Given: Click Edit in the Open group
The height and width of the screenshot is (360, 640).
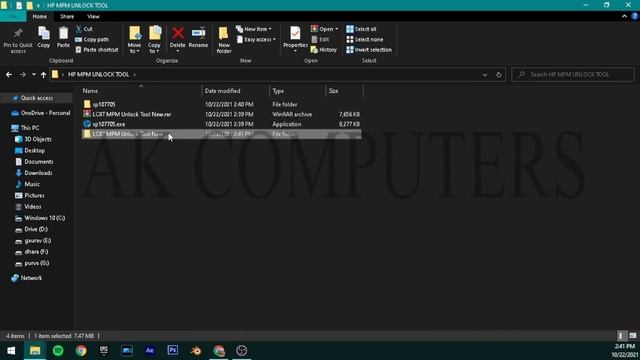Looking at the screenshot, I should (x=320, y=39).
